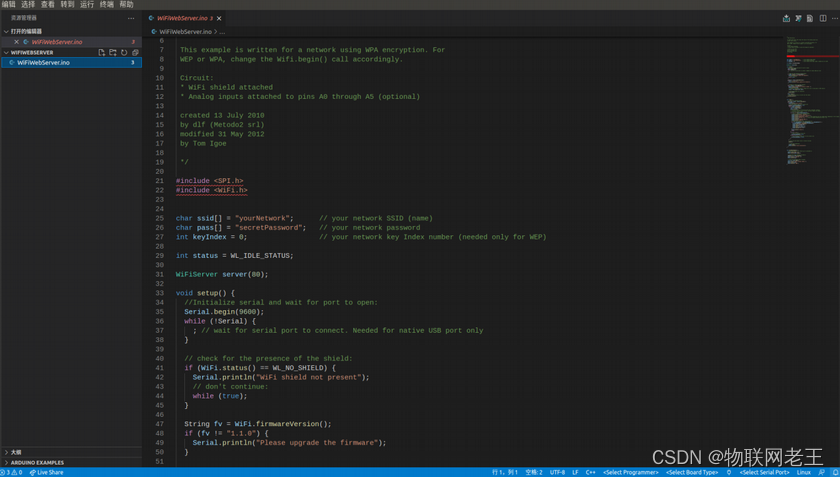Select the WiFiWebServer.ino editor tab

[x=182, y=18]
